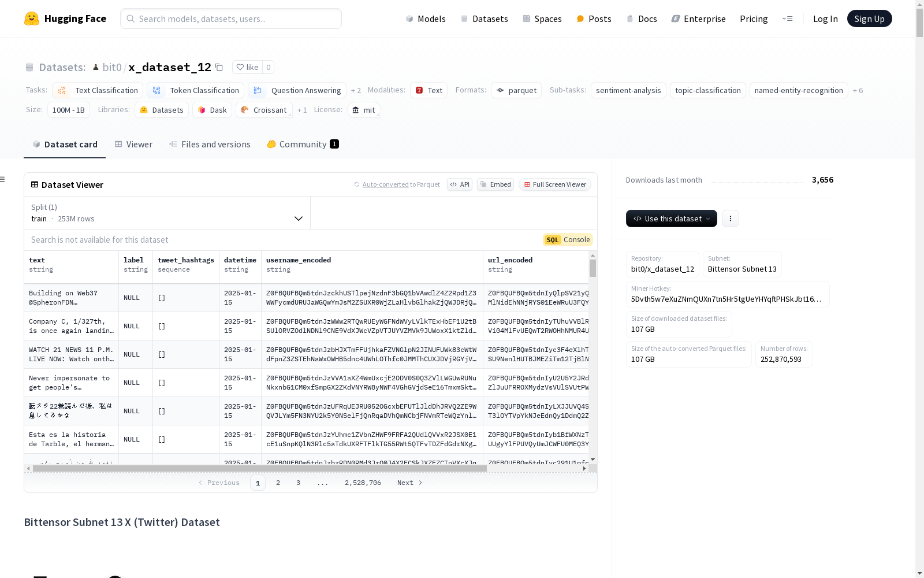Select the Datasets library tag
This screenshot has width=924, height=578.
point(162,110)
